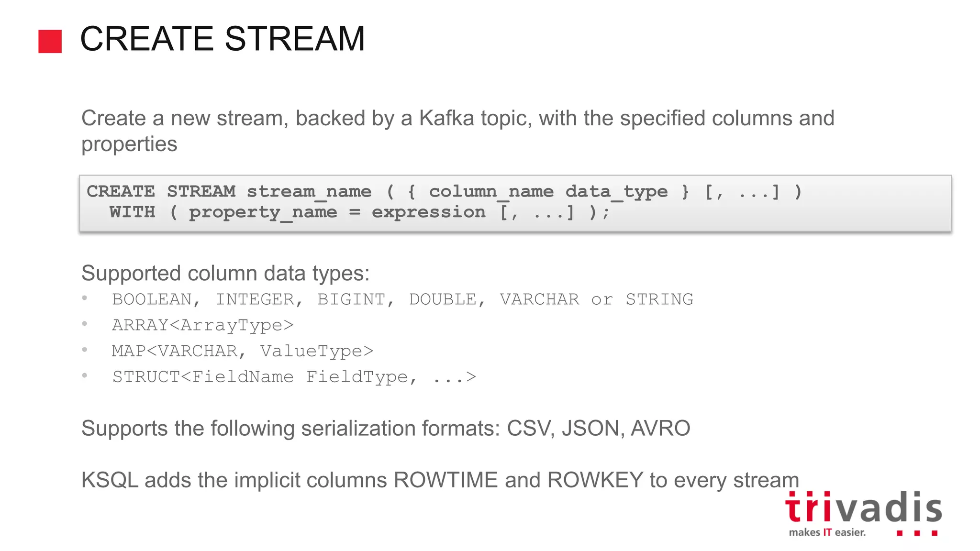Viewport: 980px width, 551px height.
Task: Click the bullet before STRUCT<FieldName FieldType>
Action: click(x=85, y=376)
